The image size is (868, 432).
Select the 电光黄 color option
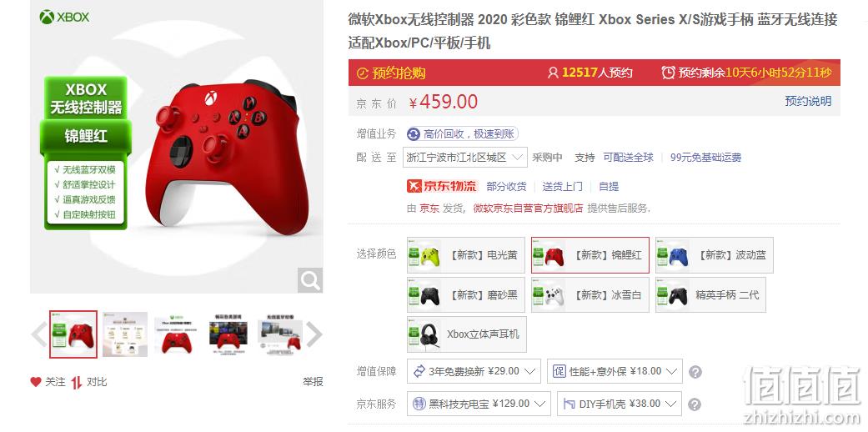point(465,255)
